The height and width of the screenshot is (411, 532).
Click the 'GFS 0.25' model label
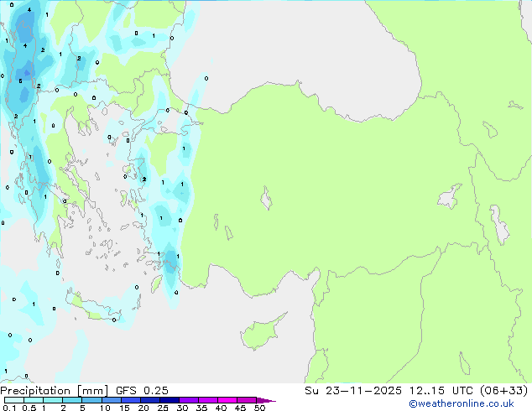pyautogui.click(x=142, y=391)
